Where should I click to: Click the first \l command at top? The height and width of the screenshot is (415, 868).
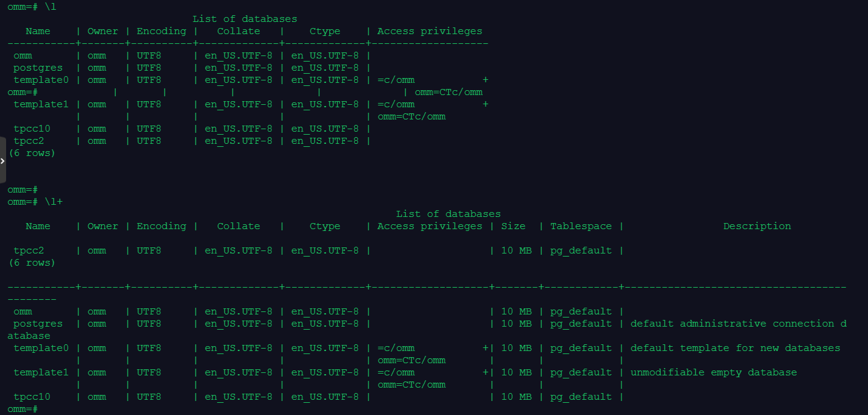50,7
